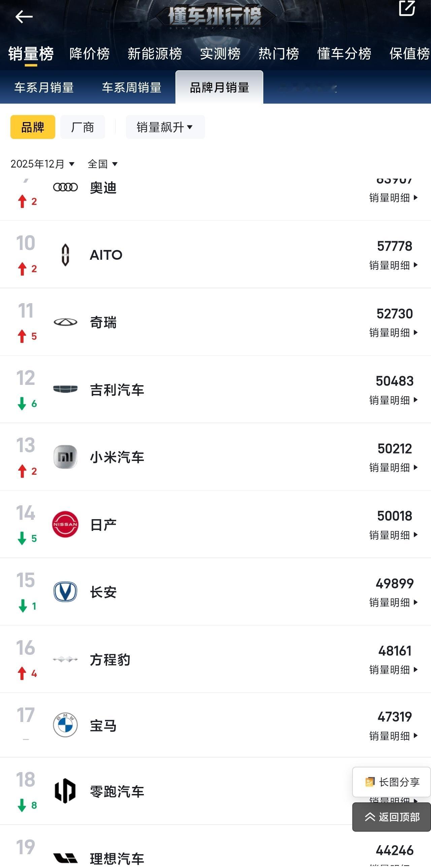The image size is (431, 868).
Task: Tap the share icon at top right
Action: [407, 8]
